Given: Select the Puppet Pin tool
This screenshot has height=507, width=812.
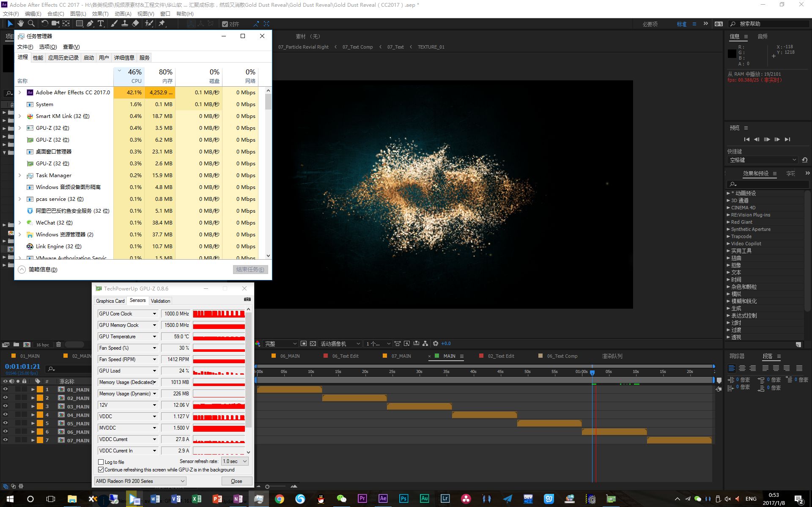Looking at the screenshot, I should tap(162, 24).
